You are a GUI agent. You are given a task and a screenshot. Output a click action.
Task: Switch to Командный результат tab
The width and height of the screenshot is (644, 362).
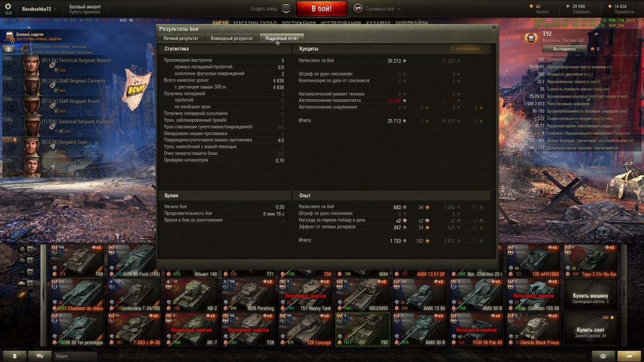[232, 38]
